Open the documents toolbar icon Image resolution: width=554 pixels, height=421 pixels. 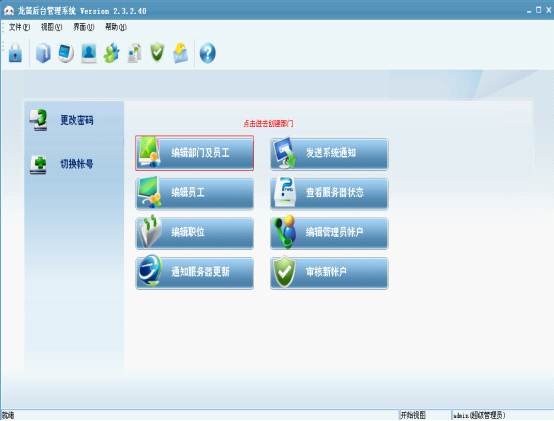135,53
